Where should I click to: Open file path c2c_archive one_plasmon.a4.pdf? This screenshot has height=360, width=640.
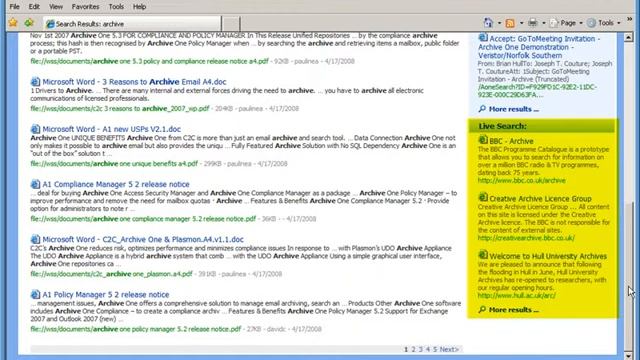pyautogui.click(x=111, y=274)
